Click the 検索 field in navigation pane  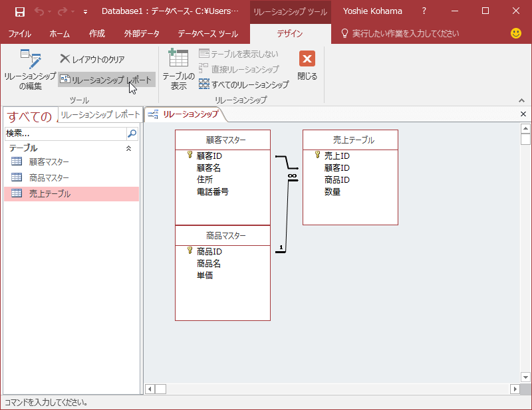pos(65,134)
